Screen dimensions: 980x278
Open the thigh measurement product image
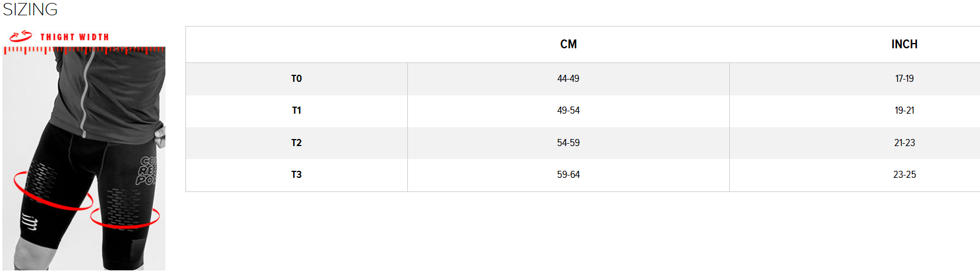(x=84, y=159)
